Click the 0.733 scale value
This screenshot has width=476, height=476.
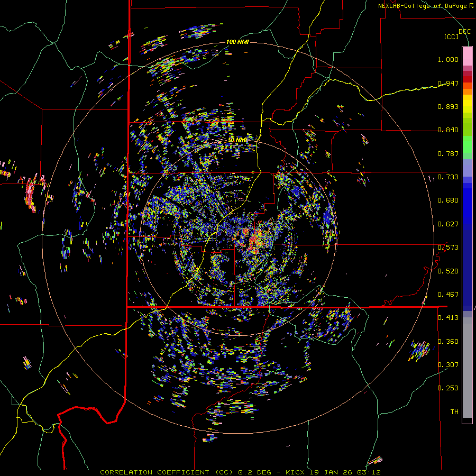(x=448, y=177)
